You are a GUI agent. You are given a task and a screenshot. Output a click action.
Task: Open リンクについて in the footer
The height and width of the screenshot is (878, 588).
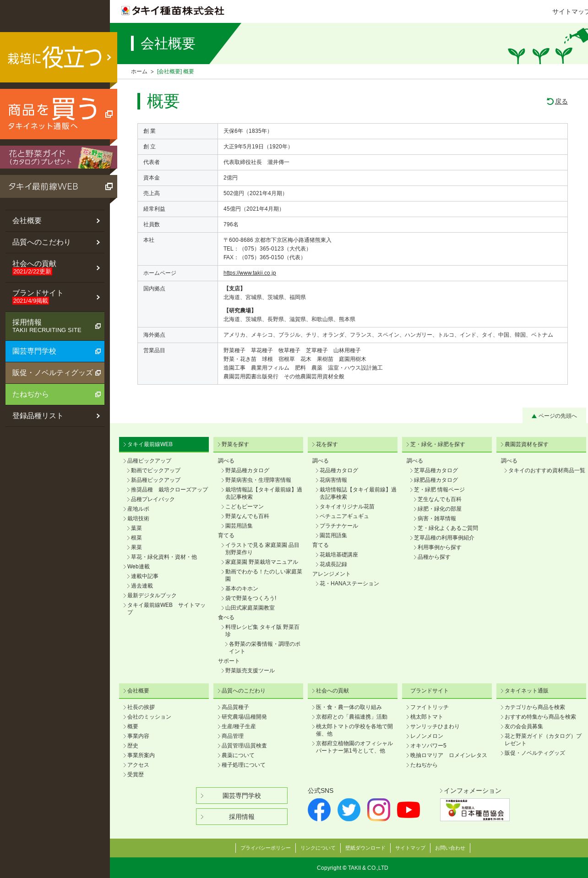click(318, 848)
